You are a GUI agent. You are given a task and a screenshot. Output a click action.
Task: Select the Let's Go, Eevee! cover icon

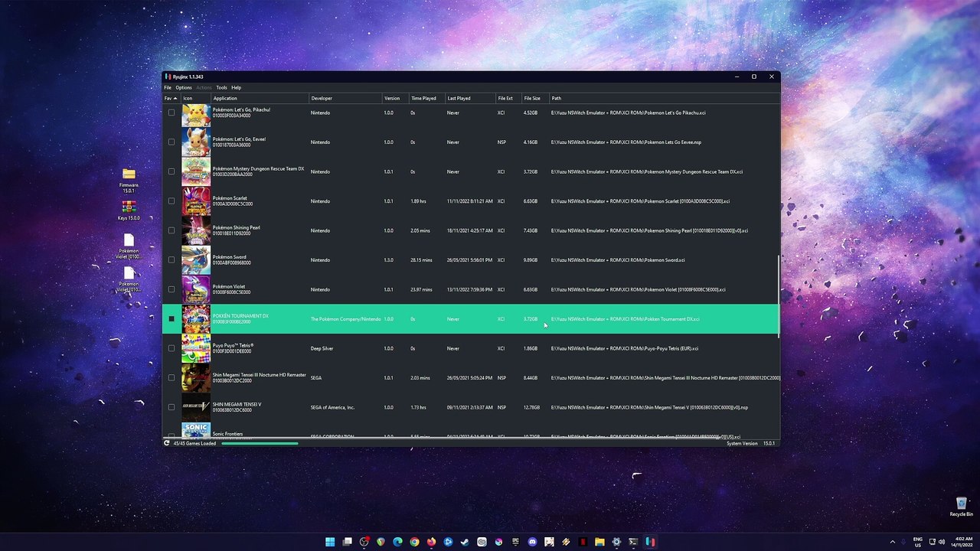[196, 142]
